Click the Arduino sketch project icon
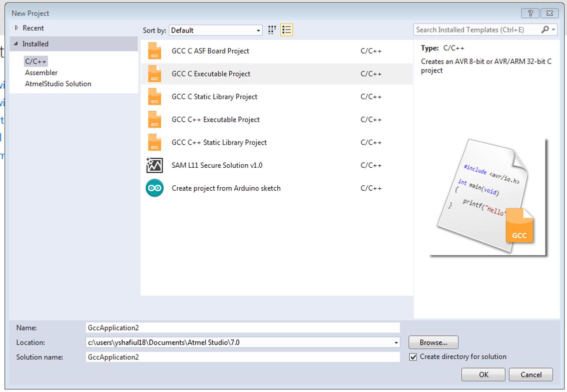Screen dimensions: 567x392 [155, 188]
